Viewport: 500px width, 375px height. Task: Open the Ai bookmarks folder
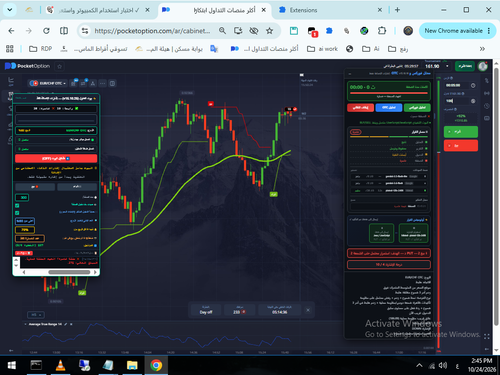tap(371, 49)
